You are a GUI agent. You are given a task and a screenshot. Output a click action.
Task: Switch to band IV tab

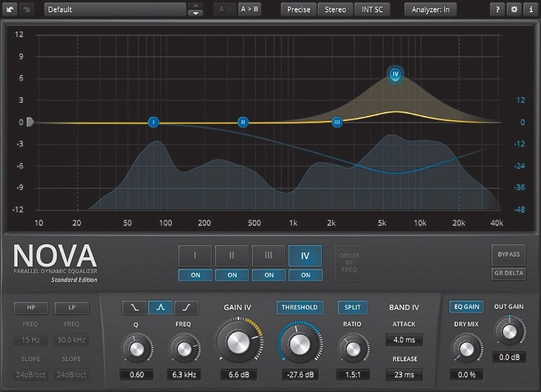coord(305,255)
